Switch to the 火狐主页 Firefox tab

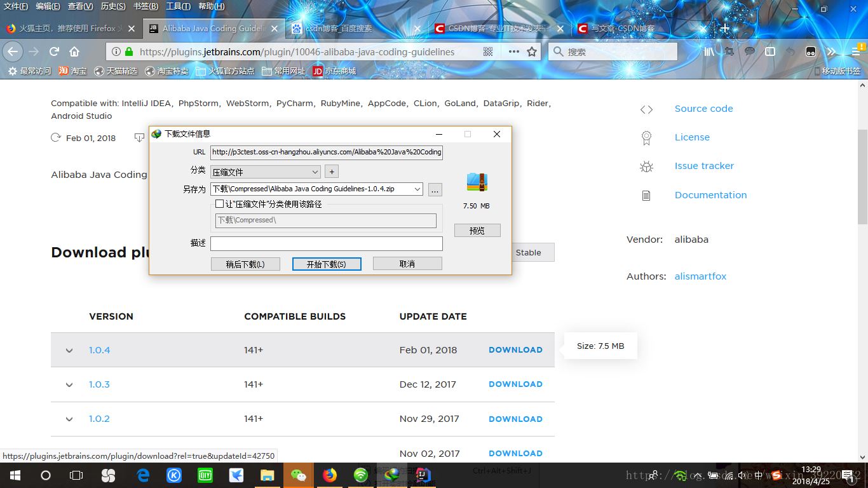(x=70, y=29)
